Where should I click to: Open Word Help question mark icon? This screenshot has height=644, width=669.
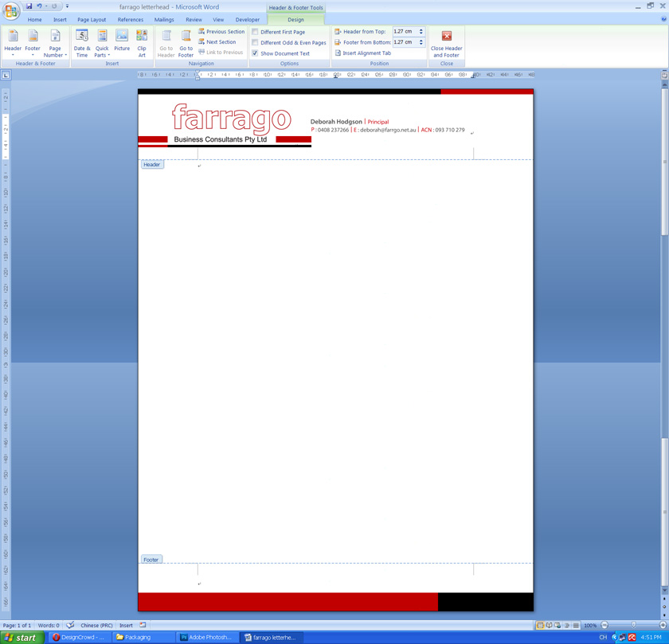(x=663, y=19)
